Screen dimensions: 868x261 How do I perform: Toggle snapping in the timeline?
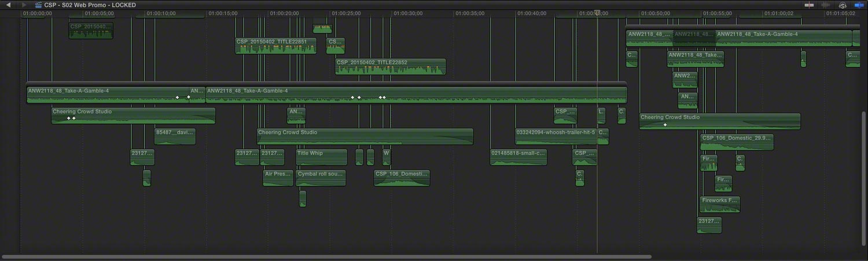859,5
